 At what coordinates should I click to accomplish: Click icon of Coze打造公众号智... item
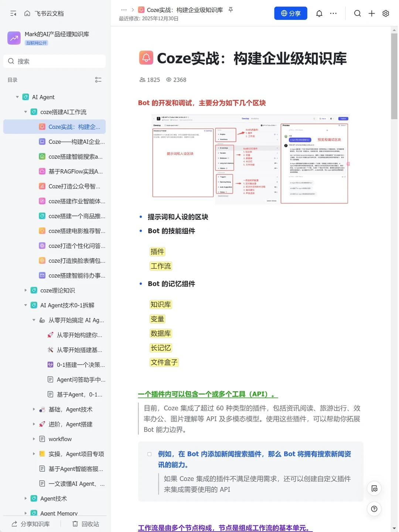coord(42,186)
